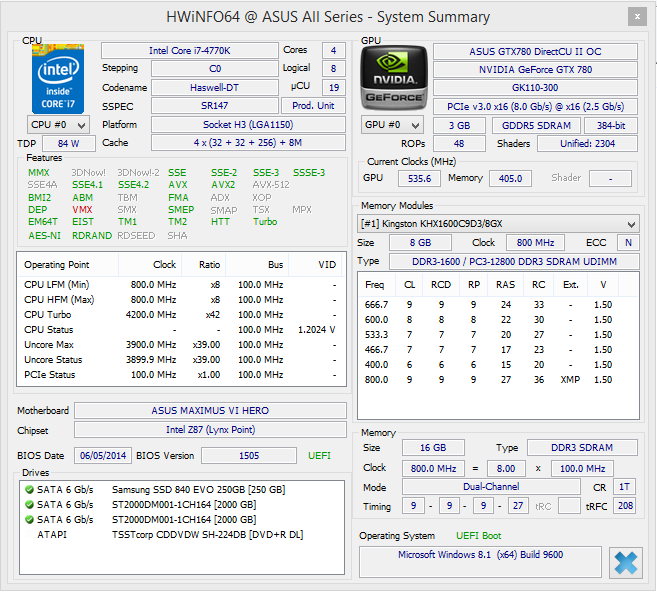Click the red VMX feature label
Viewport: 657px width, 594px height.
tap(82, 209)
